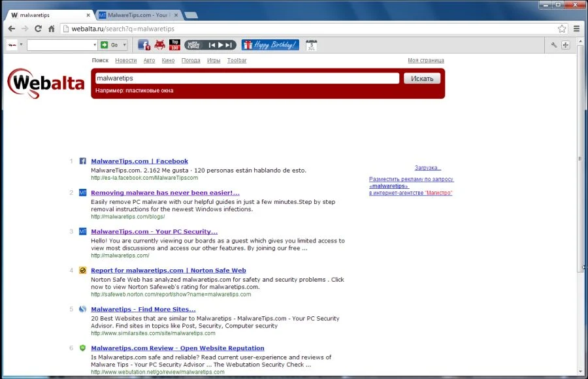Screen dimensions: 588x379
Task: Click the plus add-button icon in toolbar
Action: point(566,45)
